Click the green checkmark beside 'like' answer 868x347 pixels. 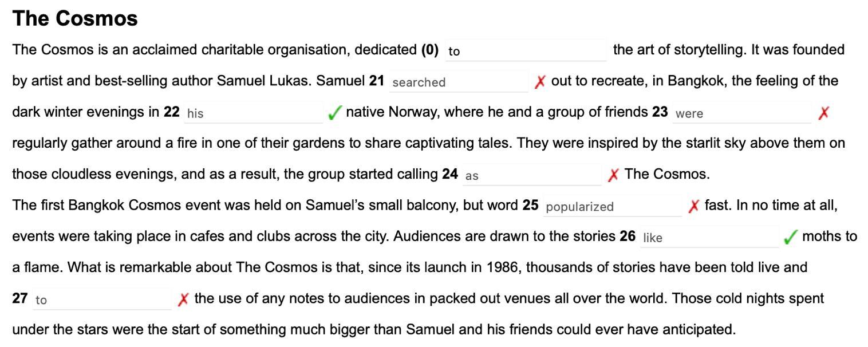point(790,237)
